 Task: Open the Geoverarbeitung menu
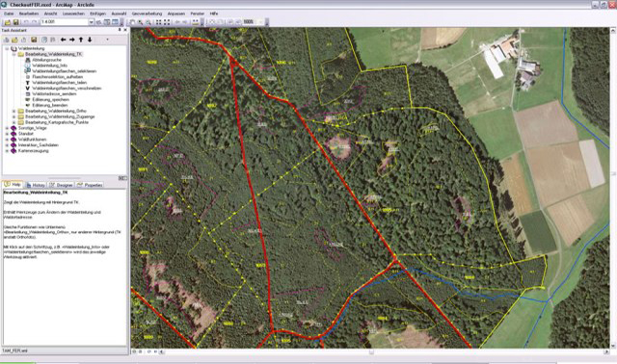pos(147,13)
